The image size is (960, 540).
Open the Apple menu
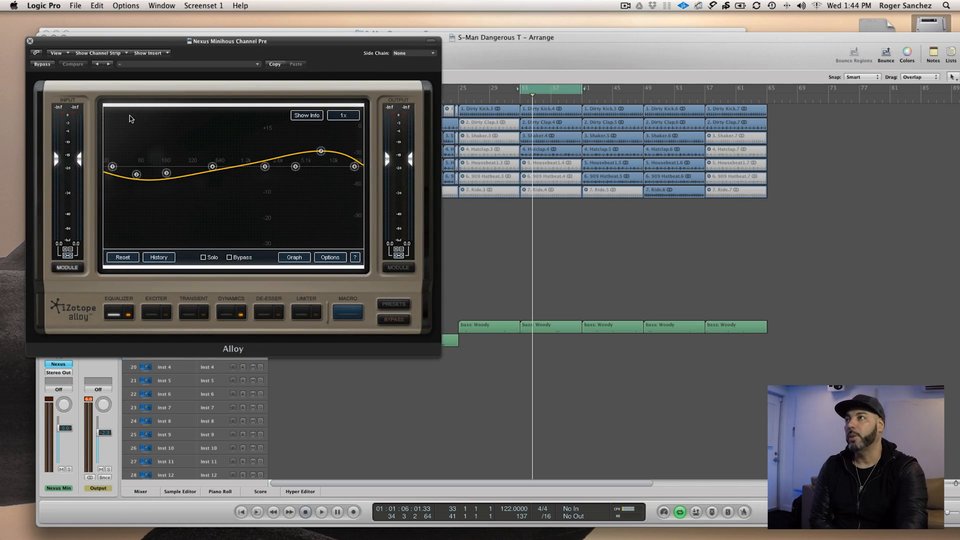point(13,6)
